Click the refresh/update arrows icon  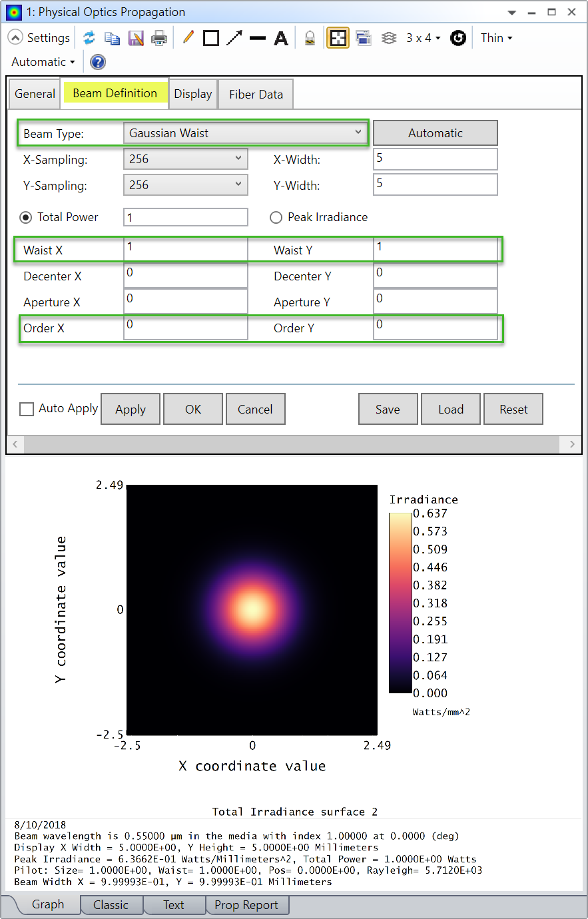click(89, 38)
